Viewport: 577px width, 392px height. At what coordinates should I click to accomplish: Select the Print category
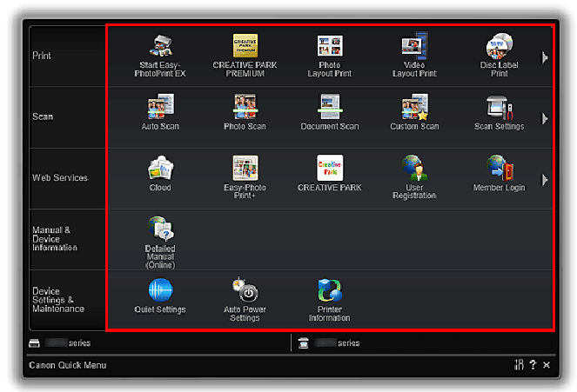point(67,56)
